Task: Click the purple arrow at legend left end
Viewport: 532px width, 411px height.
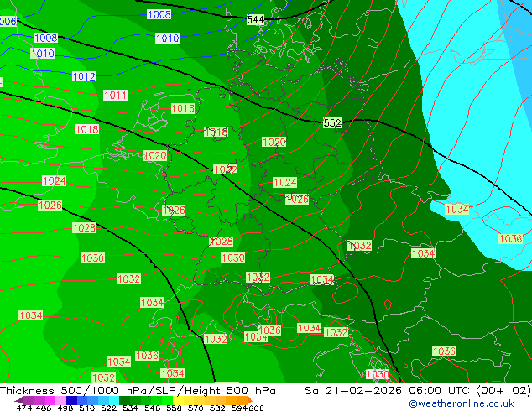Action: click(x=19, y=400)
